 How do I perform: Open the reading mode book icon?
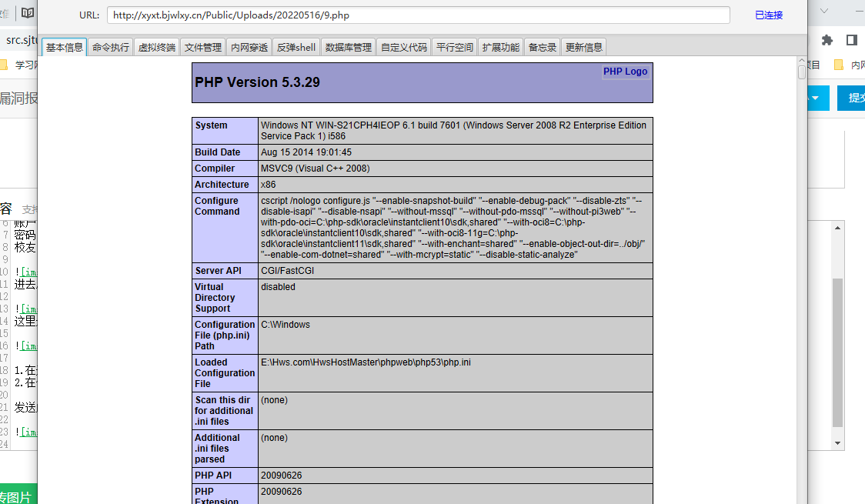point(28,12)
